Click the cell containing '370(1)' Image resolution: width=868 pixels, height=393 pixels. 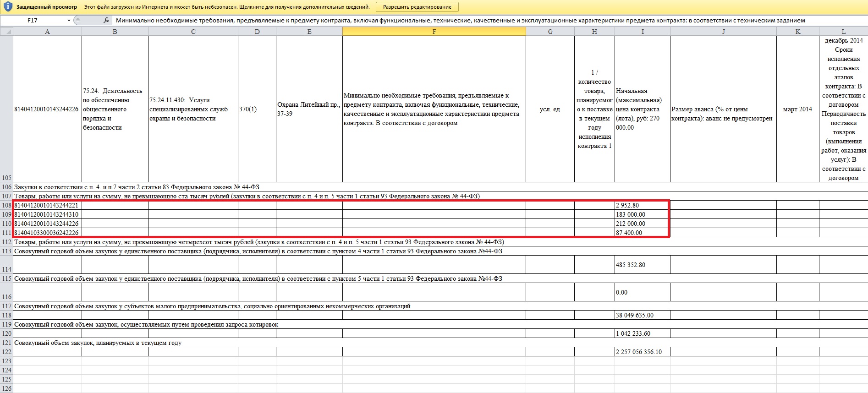257,109
